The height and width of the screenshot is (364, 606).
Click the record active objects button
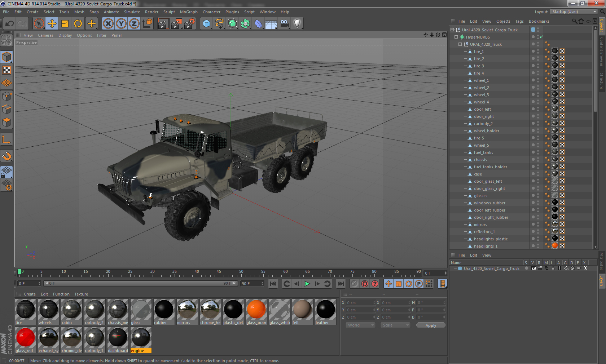[355, 284]
